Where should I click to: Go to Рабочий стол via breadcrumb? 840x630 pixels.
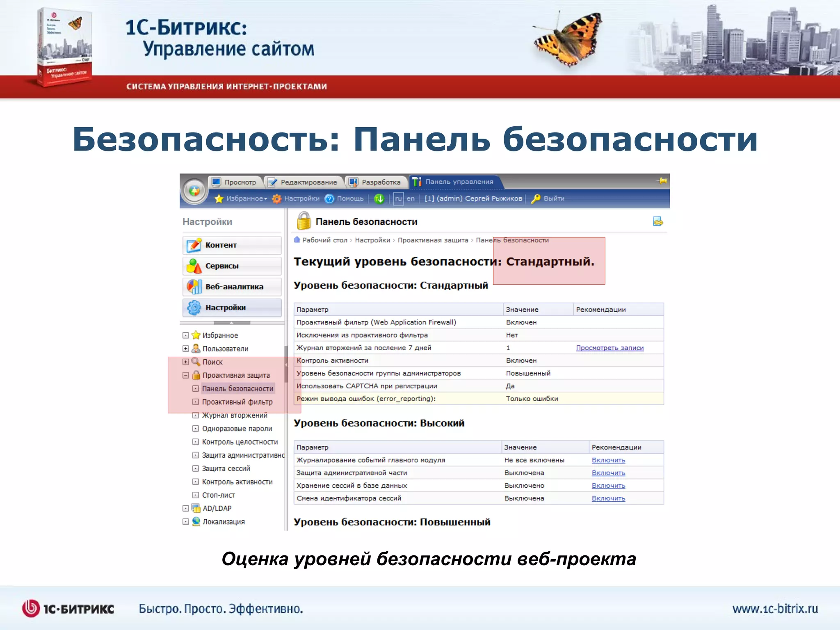click(325, 240)
